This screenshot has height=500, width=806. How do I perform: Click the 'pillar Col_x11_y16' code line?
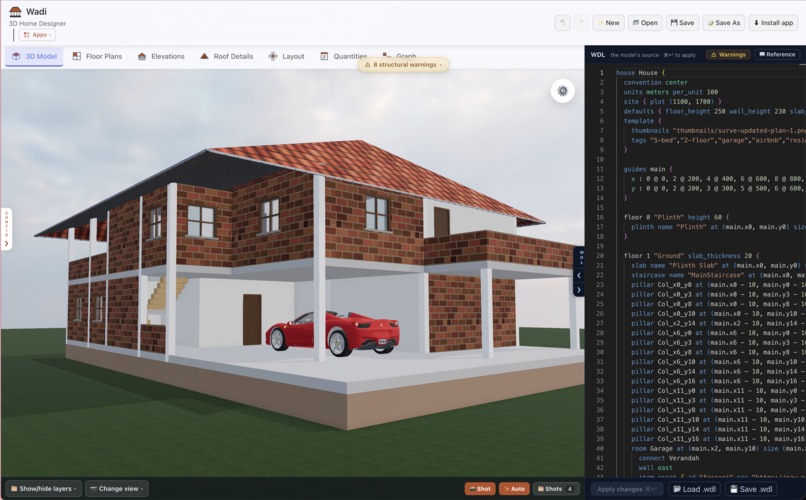click(x=718, y=439)
